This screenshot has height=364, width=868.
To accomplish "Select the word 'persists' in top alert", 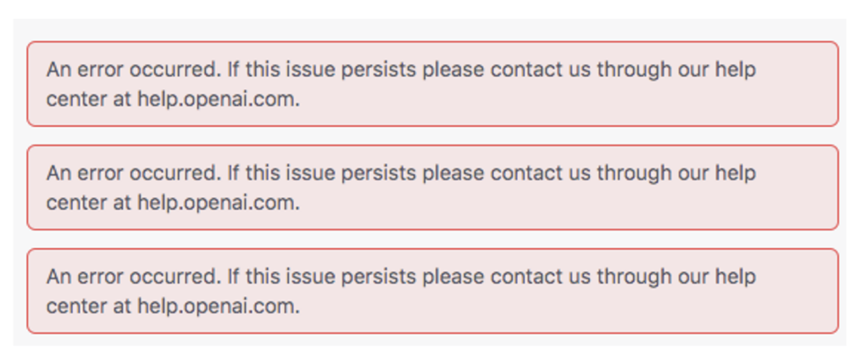I will point(378,70).
